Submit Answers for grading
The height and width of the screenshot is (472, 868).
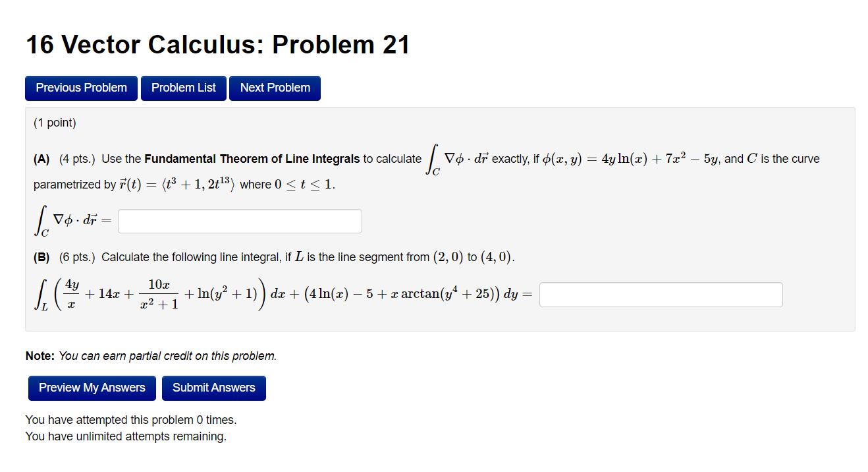(x=213, y=388)
